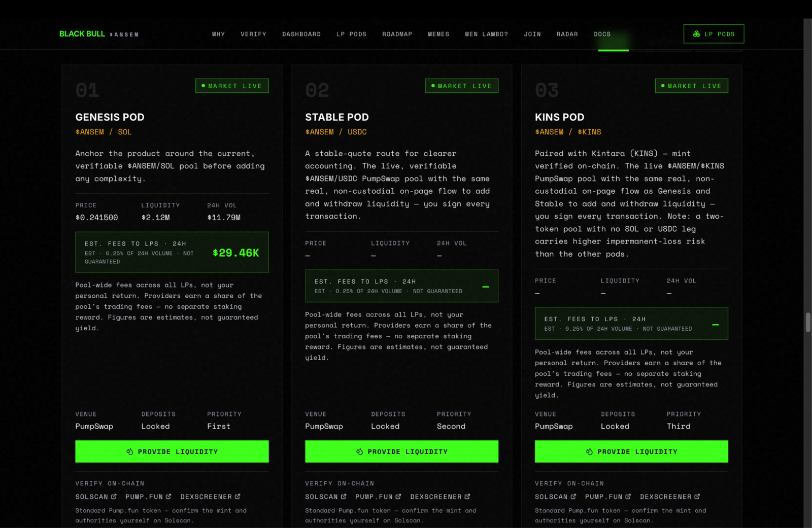
Task: Click the priority value First
Action: tap(219, 427)
